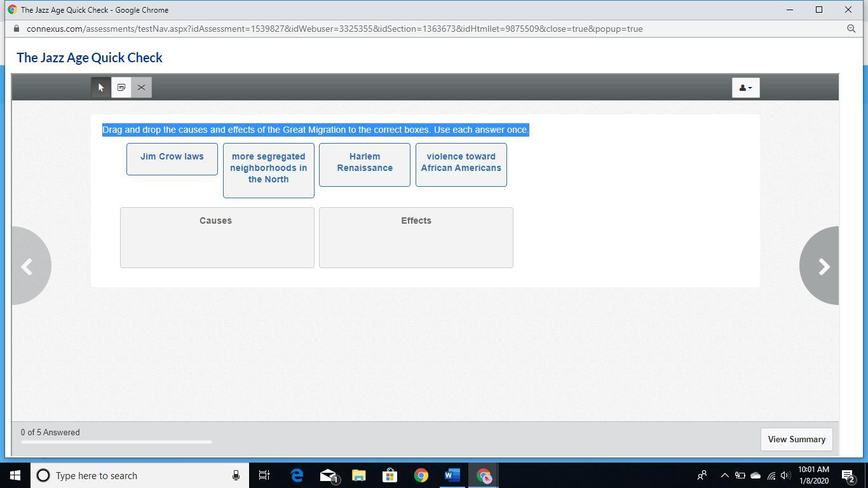This screenshot has height=488, width=868.
Task: View site security lock info
Action: point(17,29)
